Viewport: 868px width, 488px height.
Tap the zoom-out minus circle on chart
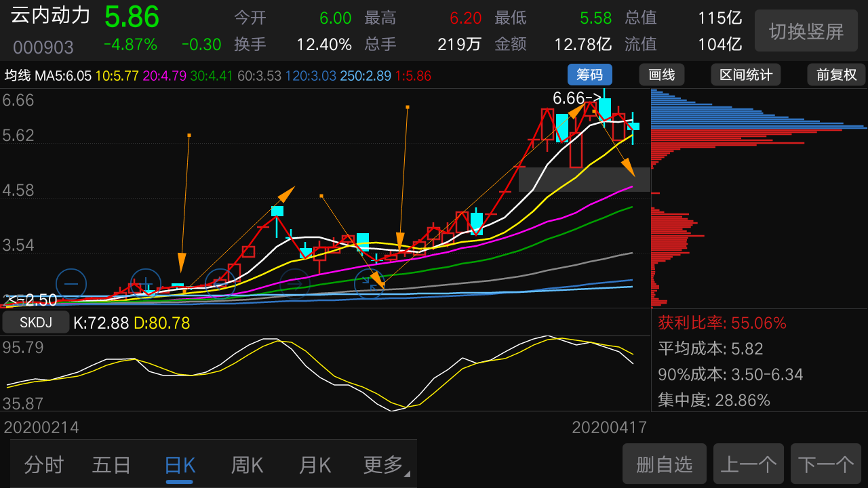pyautogui.click(x=71, y=284)
